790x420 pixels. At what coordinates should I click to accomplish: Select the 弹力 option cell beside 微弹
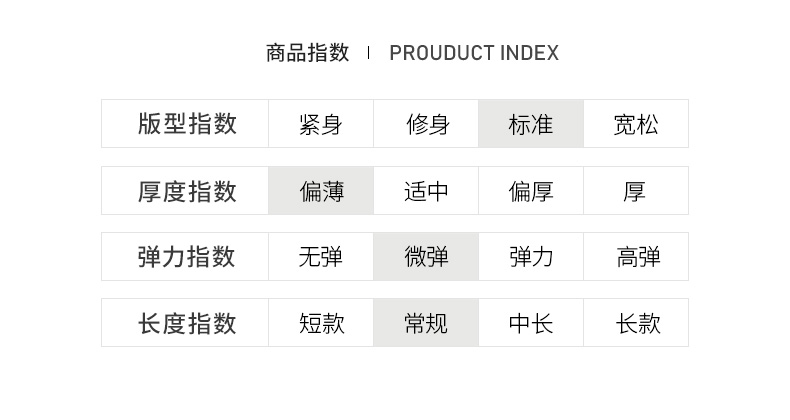coord(530,257)
